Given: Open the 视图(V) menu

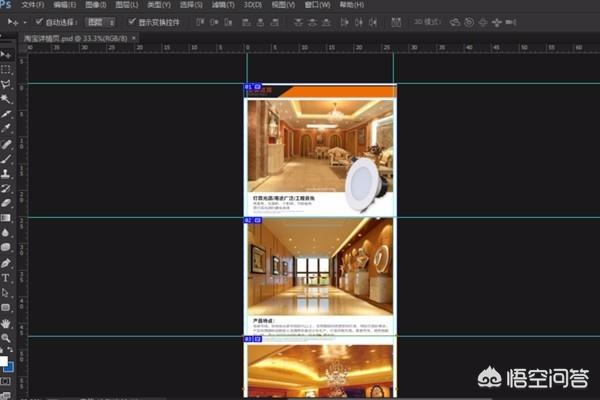Looking at the screenshot, I should (283, 5).
